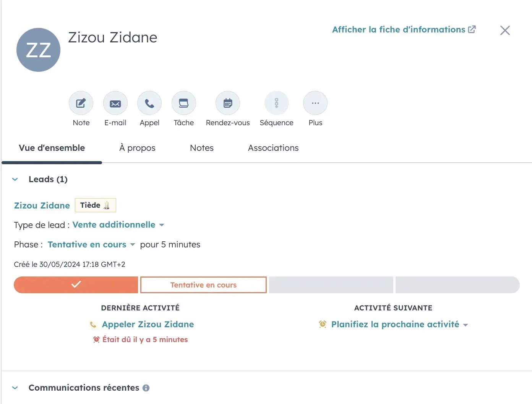Open the À propos tab
The width and height of the screenshot is (532, 404).
[x=137, y=148]
